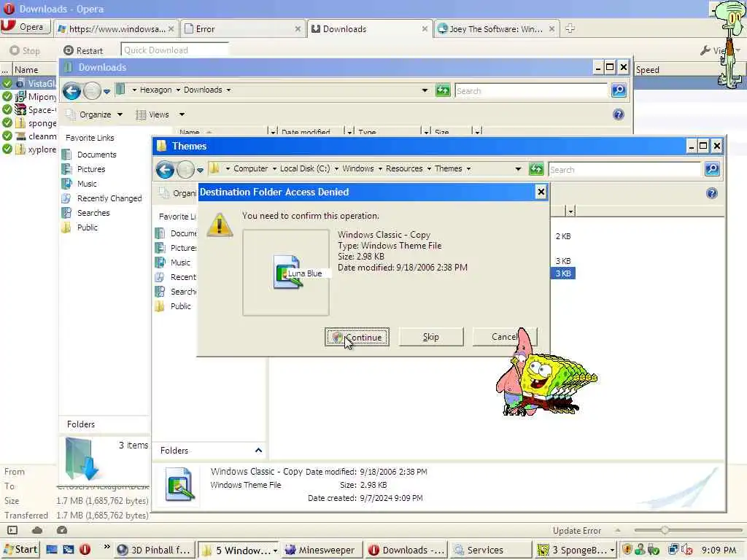Collapse the Folders pane in Themes window

[258, 451]
